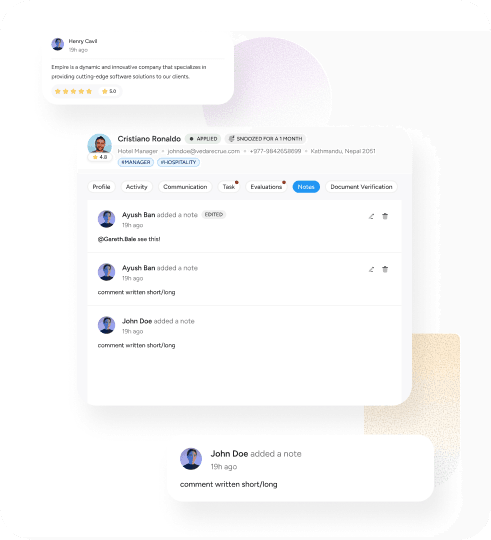Click the @Gareth.Bale mention in note

click(117, 239)
